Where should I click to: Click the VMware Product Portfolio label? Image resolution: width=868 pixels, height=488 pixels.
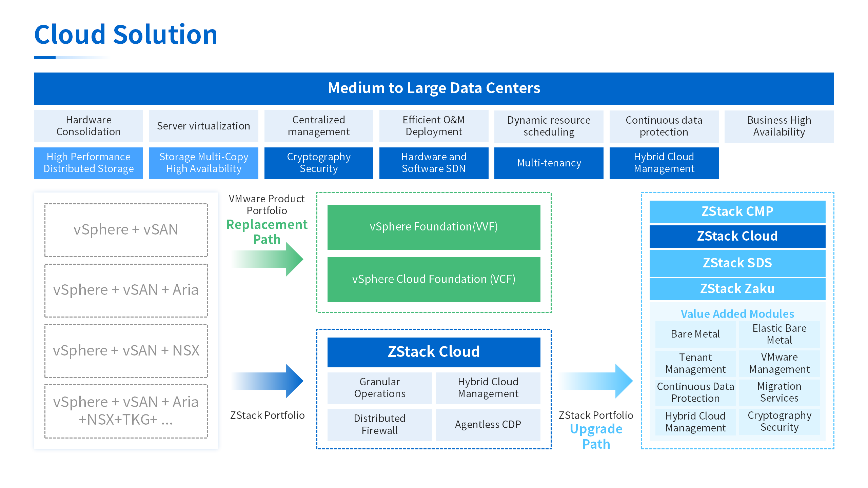click(x=267, y=205)
